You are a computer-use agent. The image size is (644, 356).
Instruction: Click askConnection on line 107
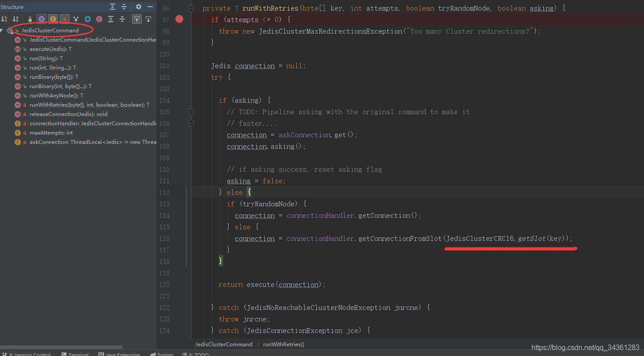pyautogui.click(x=305, y=135)
